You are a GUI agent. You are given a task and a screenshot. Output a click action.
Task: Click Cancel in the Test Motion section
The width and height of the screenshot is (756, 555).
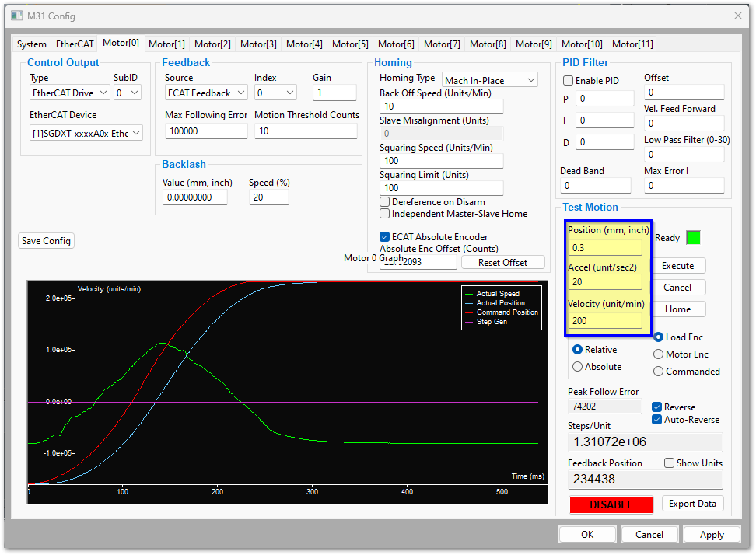point(678,288)
